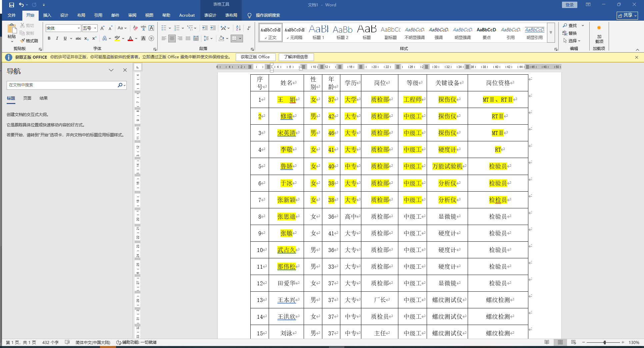Image resolution: width=644 pixels, height=348 pixels.
Task: Click the clear formatting eraser icon
Action: tap(135, 28)
